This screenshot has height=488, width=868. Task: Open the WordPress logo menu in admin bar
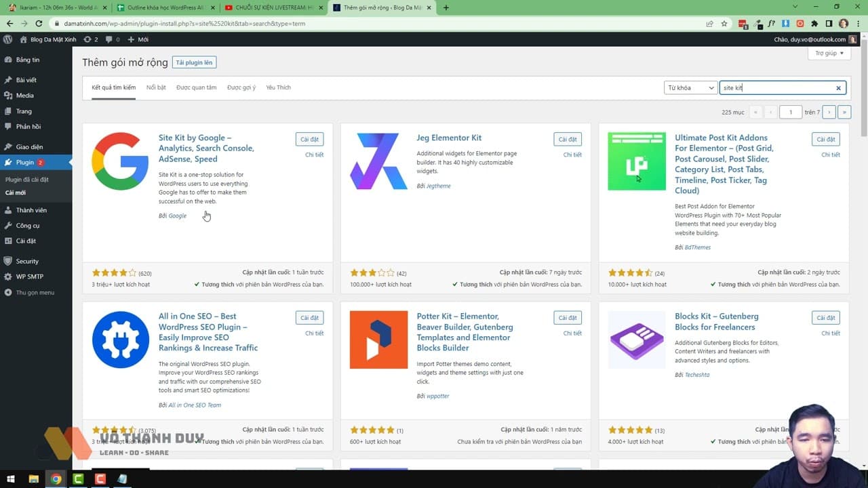tap(7, 39)
